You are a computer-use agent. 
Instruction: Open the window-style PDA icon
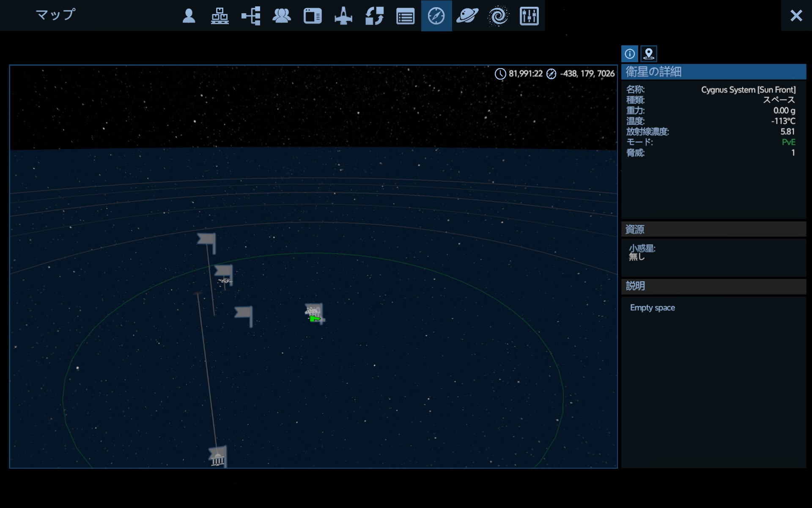pos(313,16)
